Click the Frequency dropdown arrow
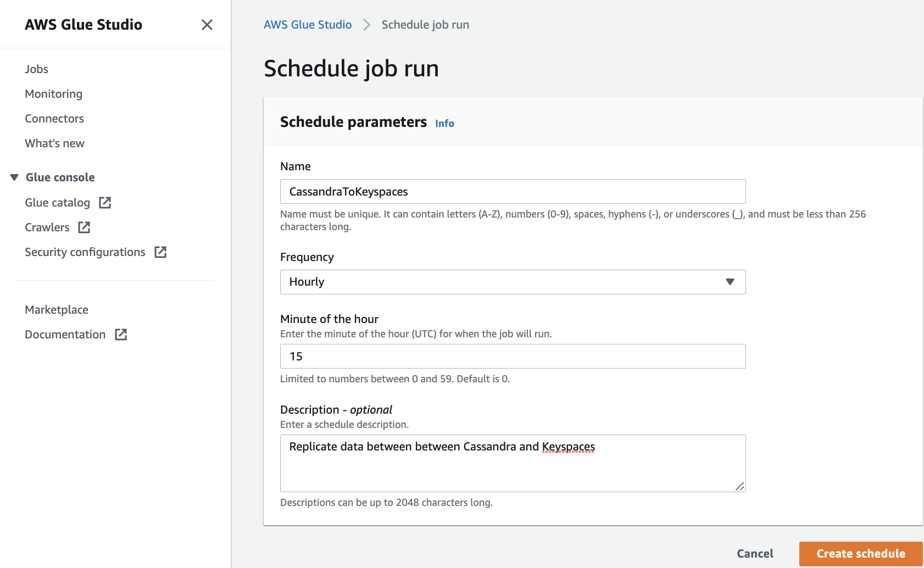Viewport: 924px width, 568px height. 730,282
